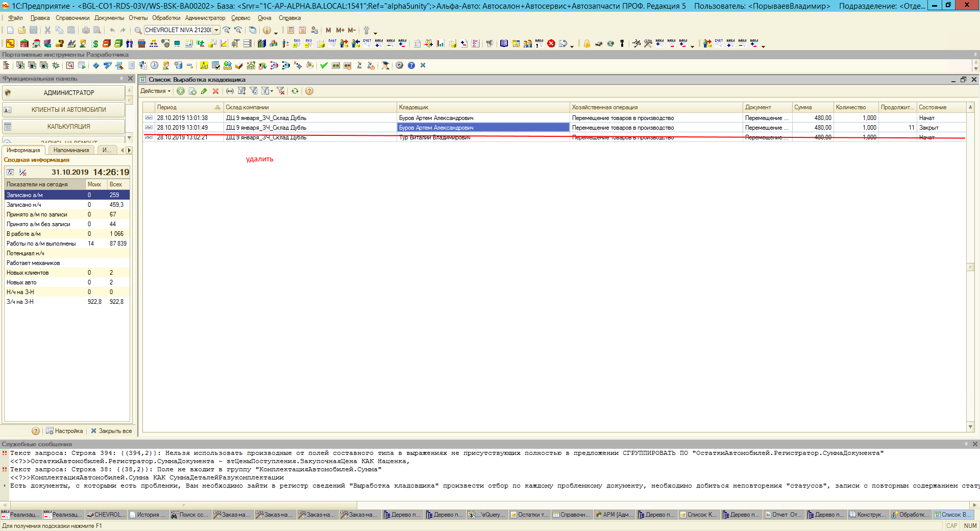Viewport: 980px width, 531px height.
Task: Click Copy record icon in list toolbar
Action: click(x=192, y=91)
